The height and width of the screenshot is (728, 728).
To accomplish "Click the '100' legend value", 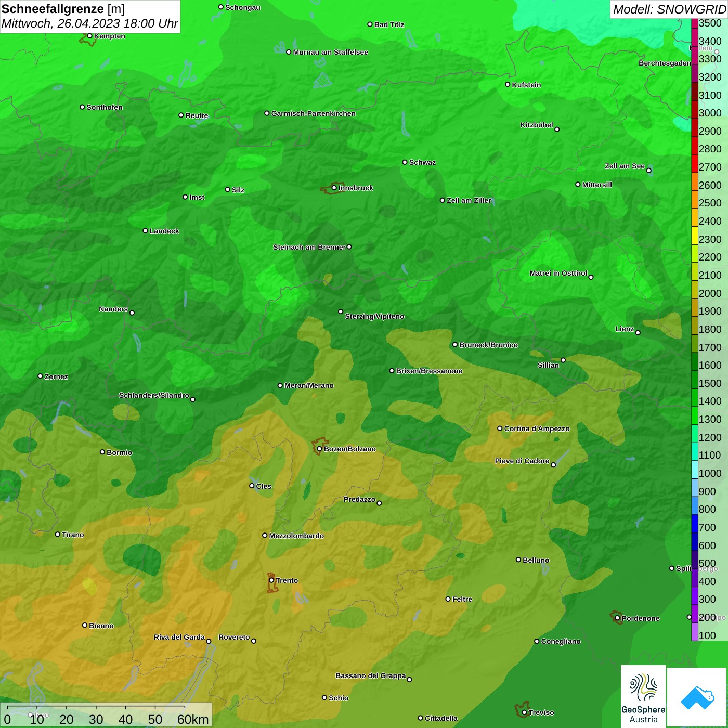I will pyautogui.click(x=707, y=635).
